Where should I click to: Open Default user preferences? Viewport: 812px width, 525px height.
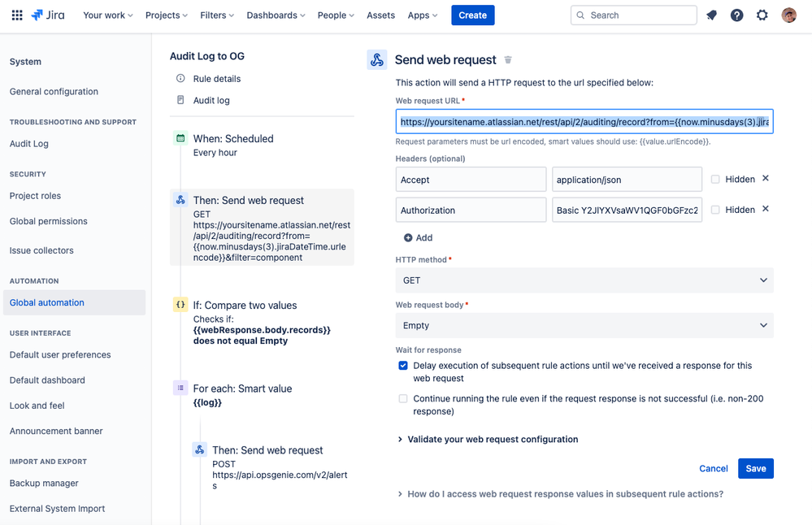[60, 354]
